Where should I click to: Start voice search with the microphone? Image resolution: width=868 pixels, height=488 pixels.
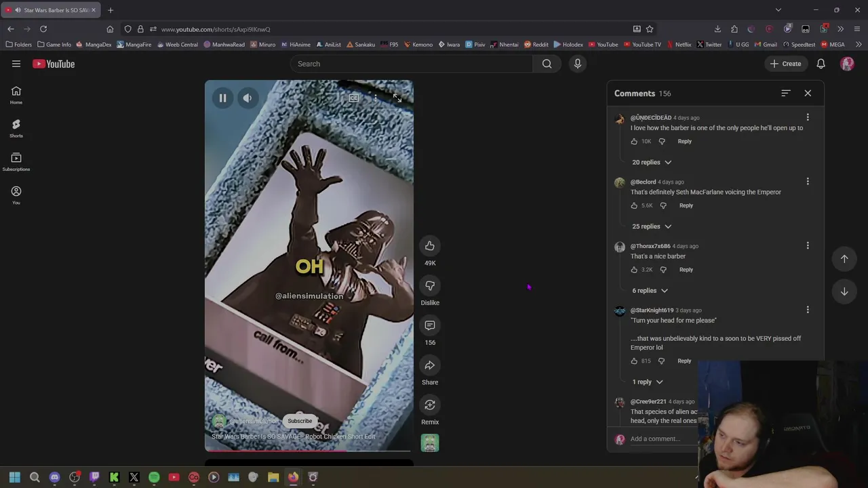[x=578, y=64]
